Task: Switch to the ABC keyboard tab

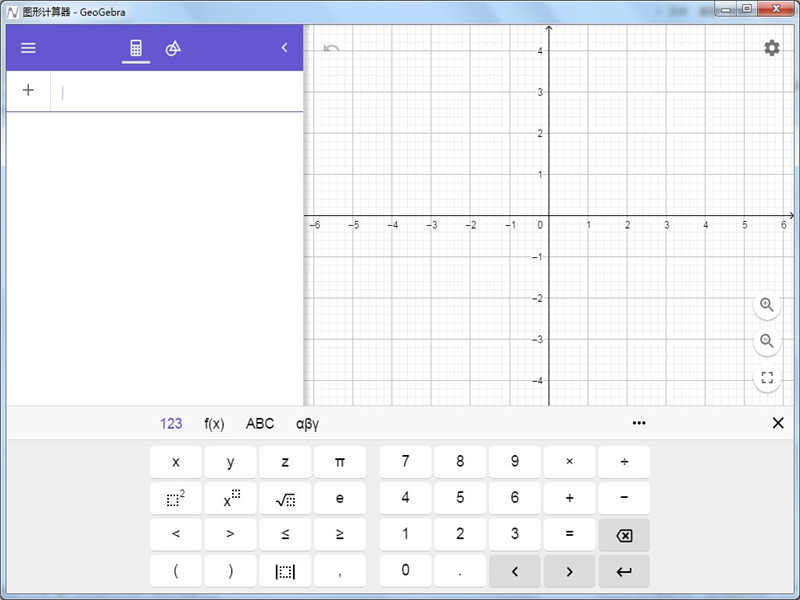Action: tap(260, 423)
